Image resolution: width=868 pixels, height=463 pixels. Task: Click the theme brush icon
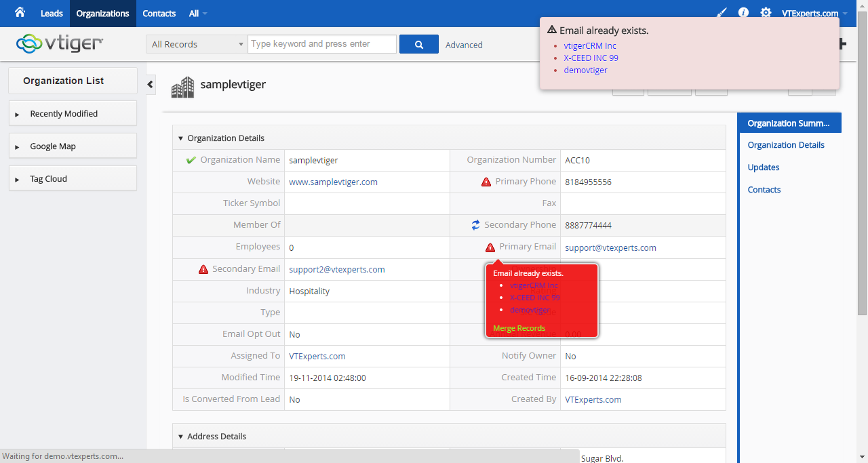(x=722, y=13)
